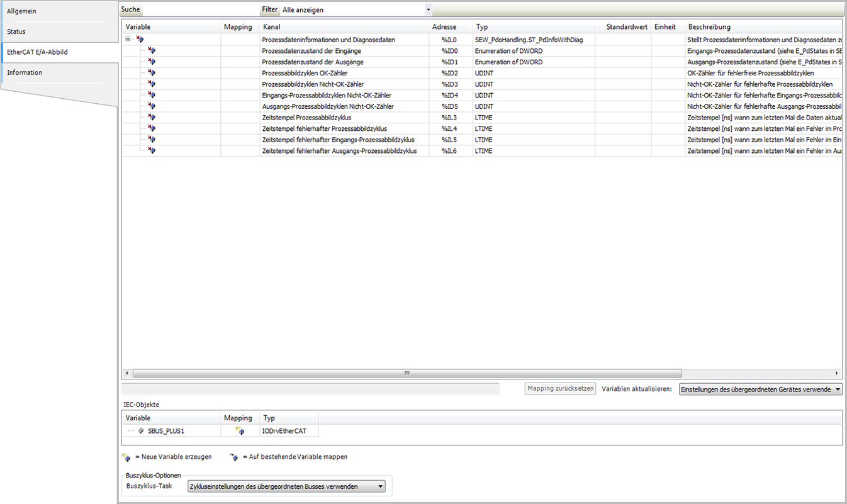
Task: Click the SBUS_PLUS1 mapping icon
Action: pos(239,431)
